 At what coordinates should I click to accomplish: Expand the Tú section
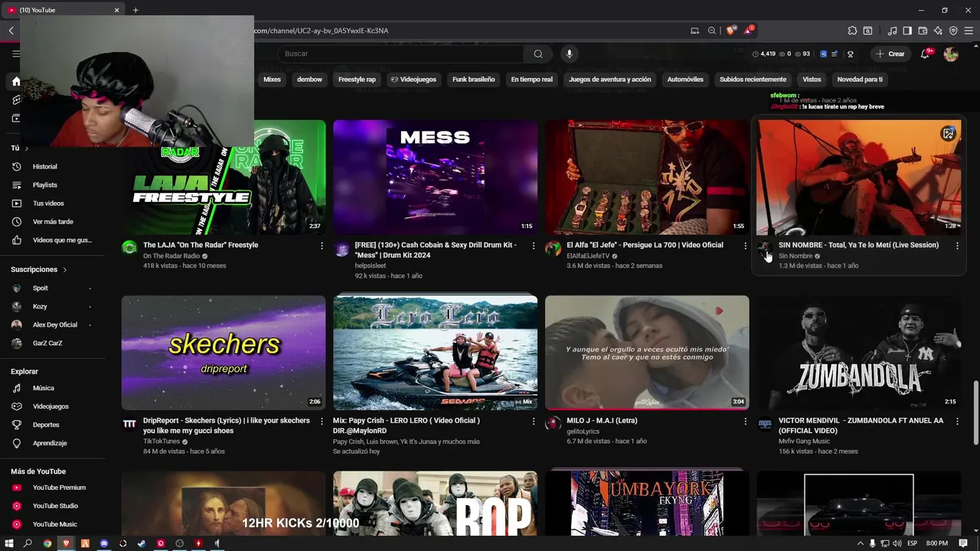[x=19, y=148]
